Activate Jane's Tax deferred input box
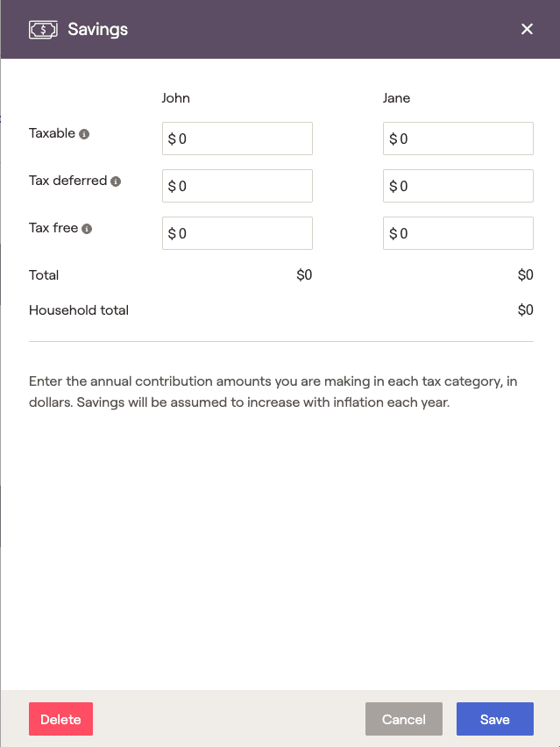 (458, 186)
